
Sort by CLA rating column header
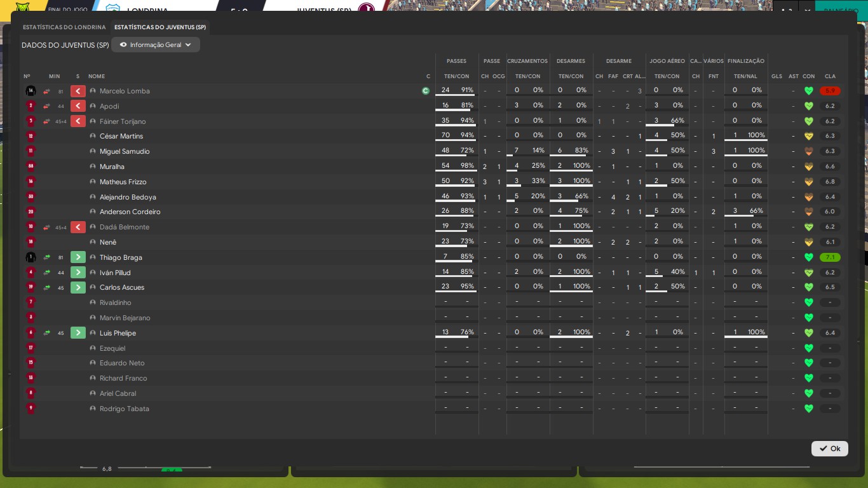pyautogui.click(x=830, y=76)
